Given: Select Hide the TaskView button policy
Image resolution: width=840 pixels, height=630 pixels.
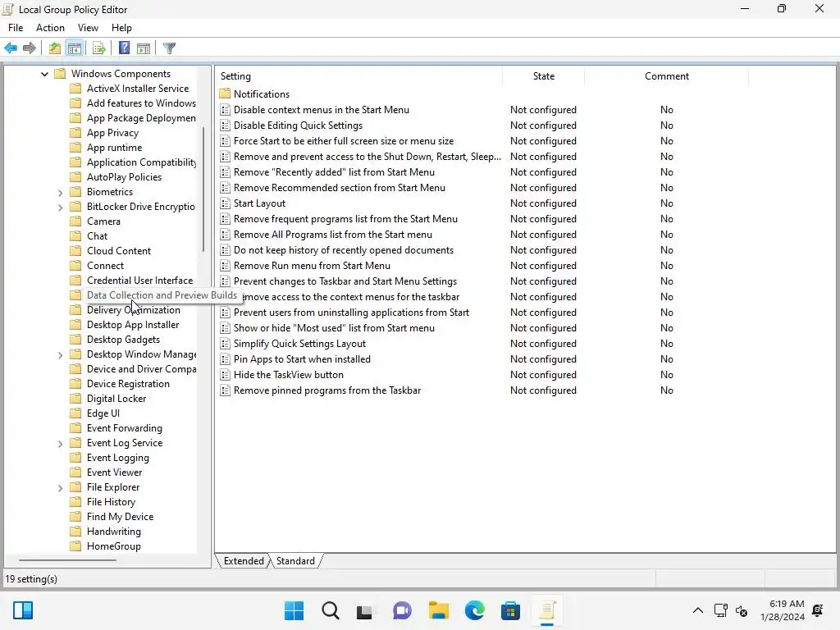Looking at the screenshot, I should (288, 375).
